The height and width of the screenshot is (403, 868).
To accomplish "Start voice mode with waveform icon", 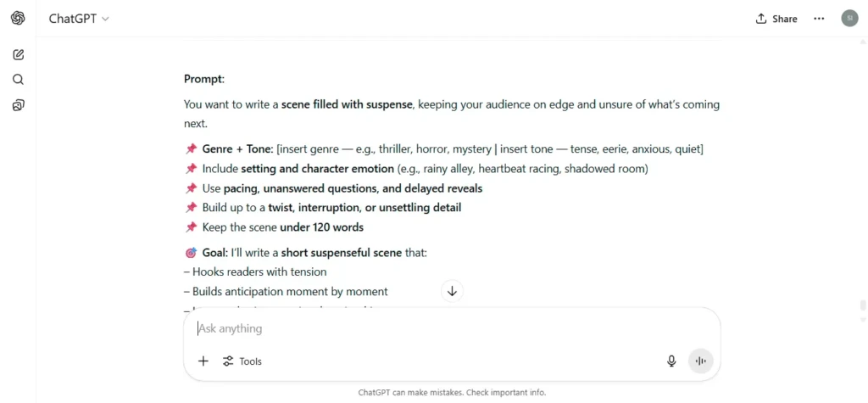I will point(701,361).
